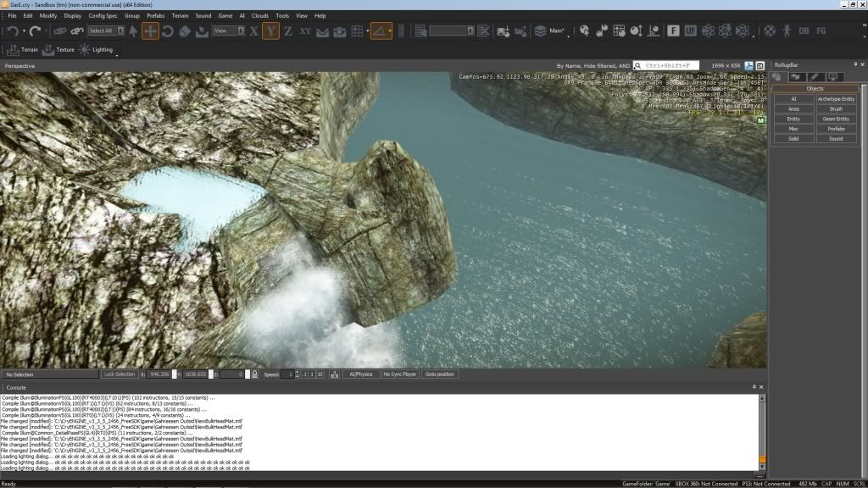Click the Geom Entity category button
The image size is (868, 488).
[x=836, y=119]
